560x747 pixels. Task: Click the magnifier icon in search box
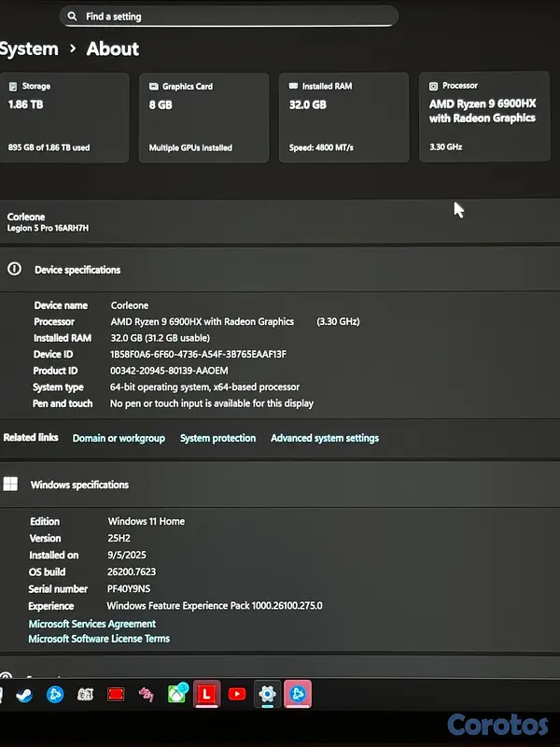click(x=72, y=16)
